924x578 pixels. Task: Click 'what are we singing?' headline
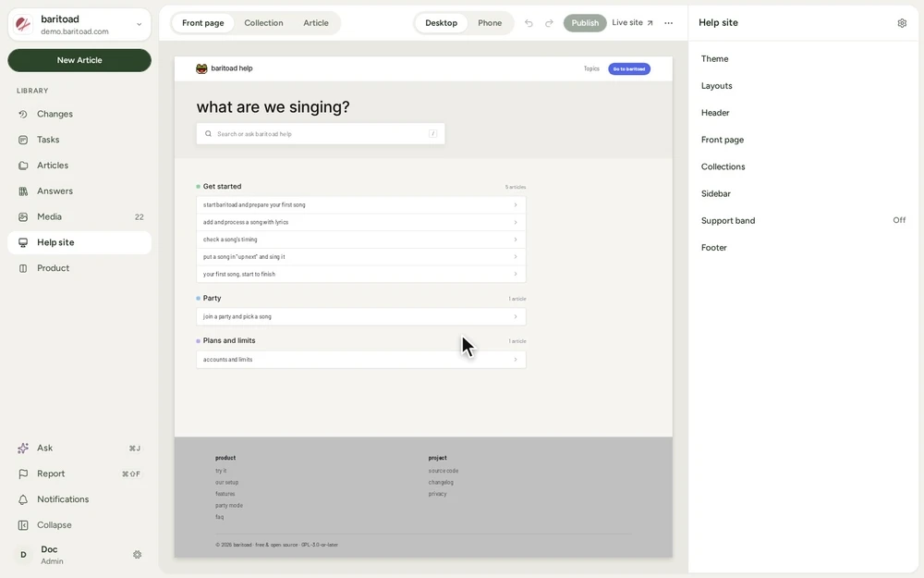pyautogui.click(x=273, y=106)
